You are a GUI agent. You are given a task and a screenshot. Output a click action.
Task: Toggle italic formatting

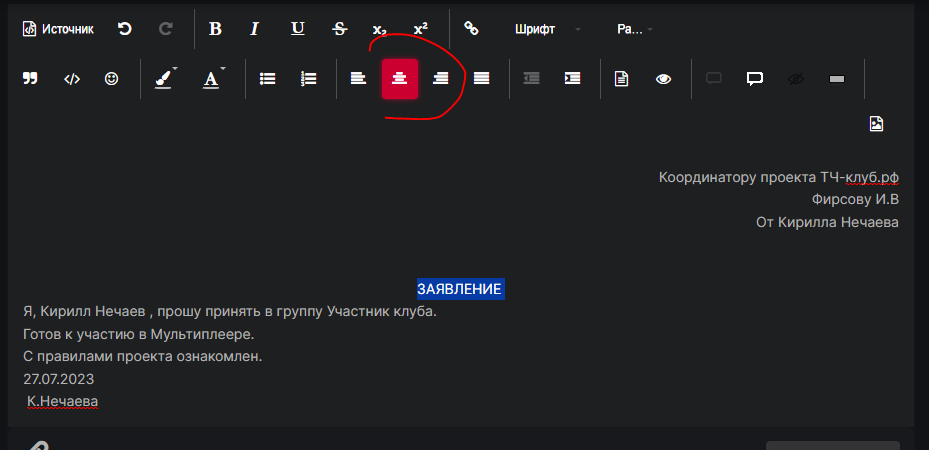pyautogui.click(x=255, y=29)
